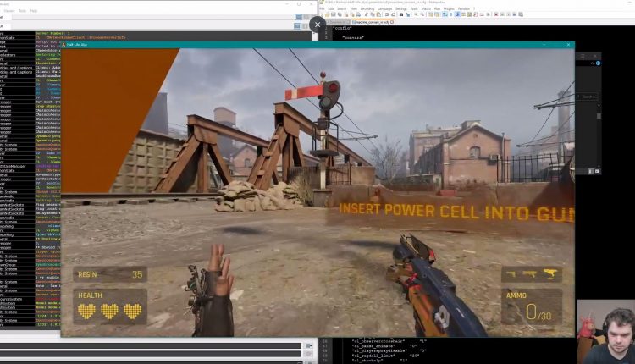The width and height of the screenshot is (635, 364).
Task: Click the Print icon in Notepad++ toolbar
Action: click(x=358, y=14)
